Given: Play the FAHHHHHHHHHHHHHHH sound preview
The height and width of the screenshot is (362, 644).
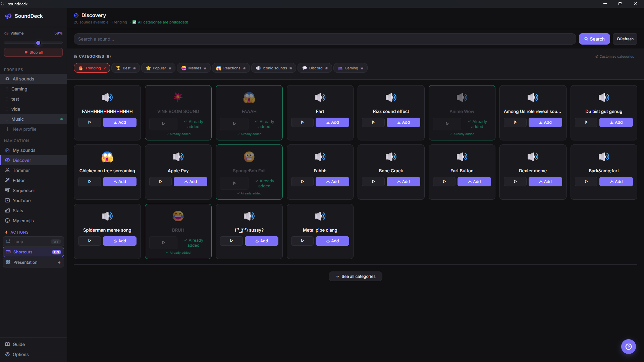Looking at the screenshot, I should 90,122.
